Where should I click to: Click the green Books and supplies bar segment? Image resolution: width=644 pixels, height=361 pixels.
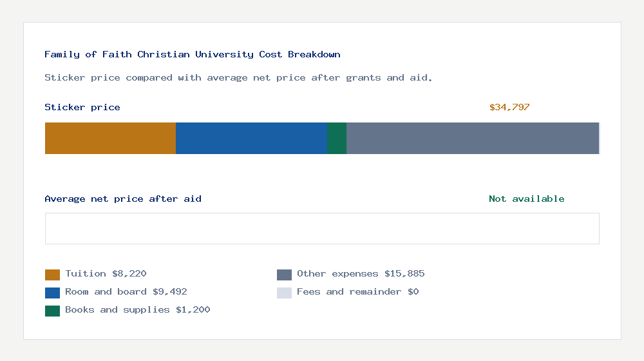337,138
